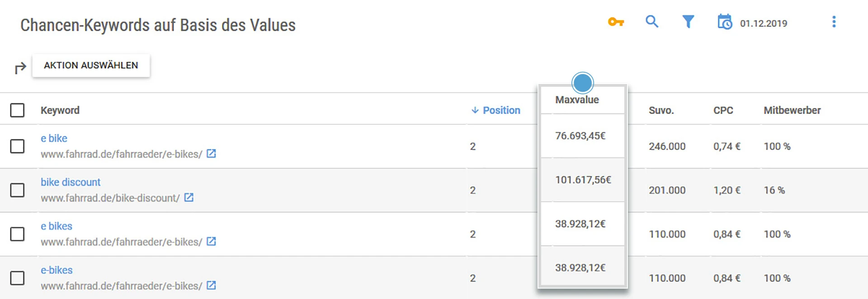
Task: Click external link icon in e-bikes row
Action: (211, 285)
